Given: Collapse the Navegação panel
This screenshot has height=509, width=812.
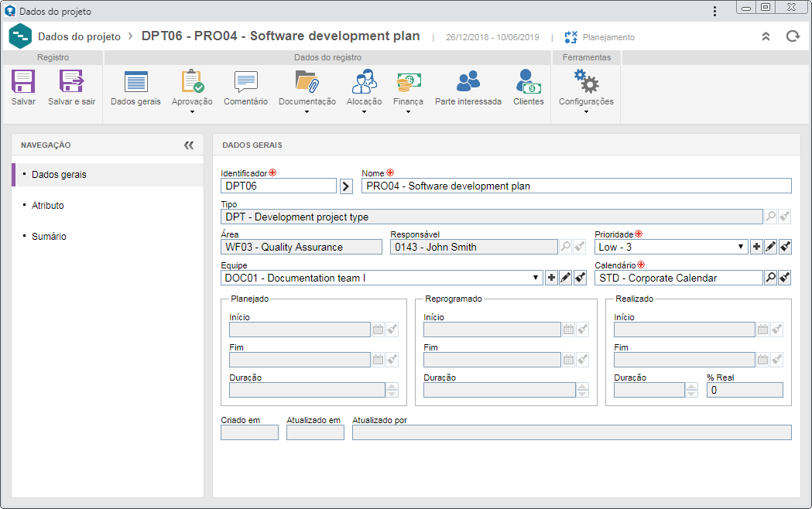Looking at the screenshot, I should point(189,145).
